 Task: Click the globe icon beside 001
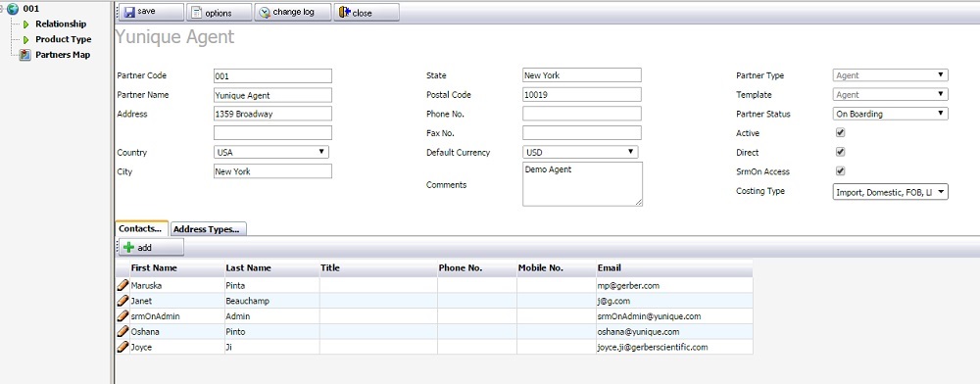point(13,9)
